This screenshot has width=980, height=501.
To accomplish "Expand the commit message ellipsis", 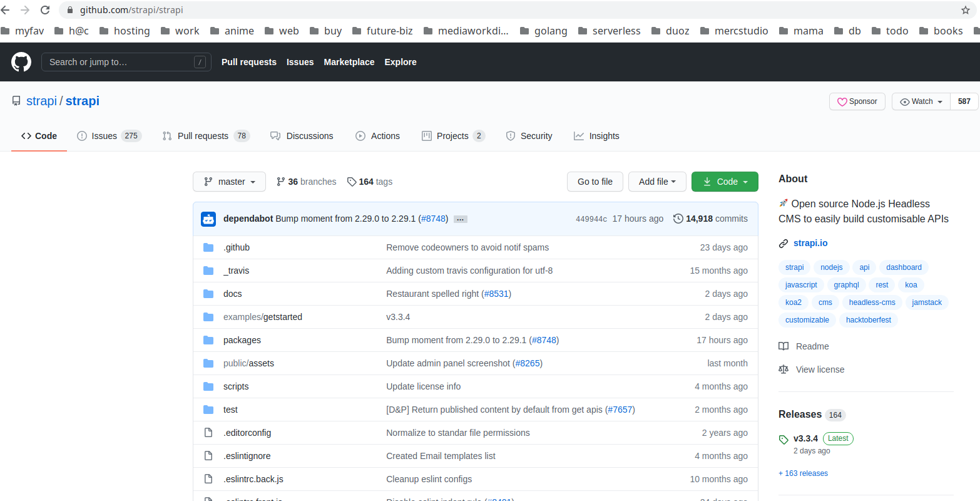I will click(x=460, y=219).
